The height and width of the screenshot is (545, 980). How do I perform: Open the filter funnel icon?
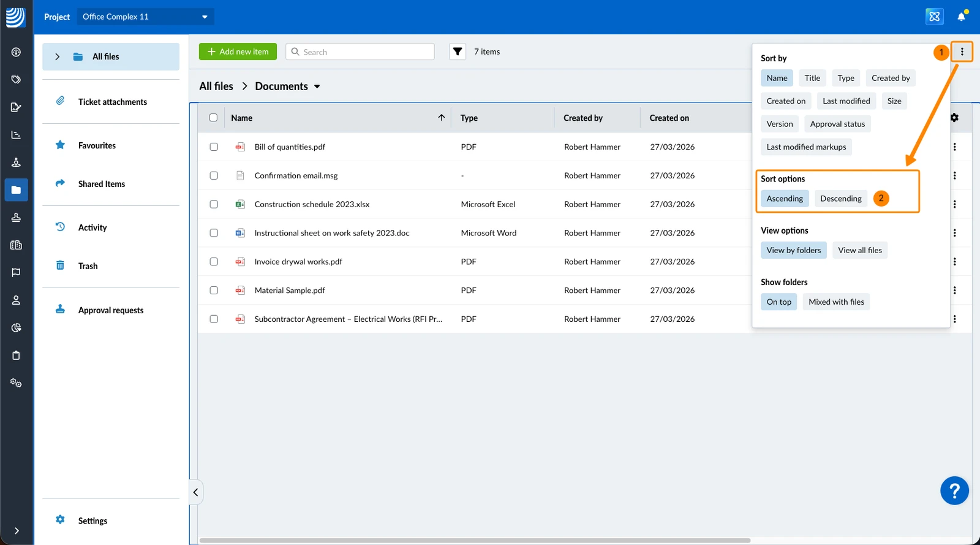458,51
